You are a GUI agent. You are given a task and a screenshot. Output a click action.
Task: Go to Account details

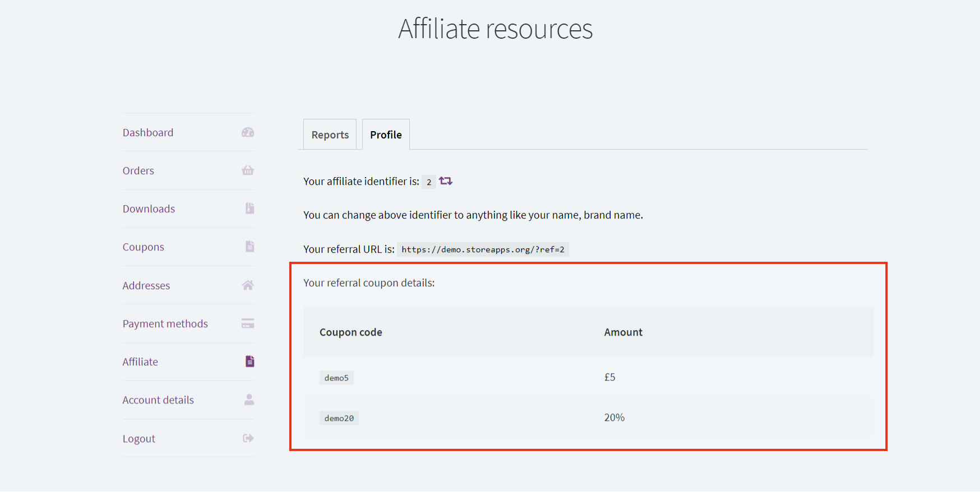point(158,400)
